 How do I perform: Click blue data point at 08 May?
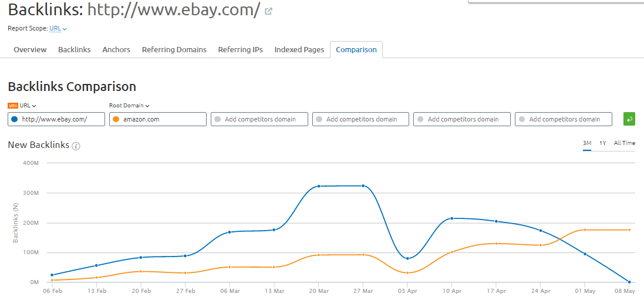click(x=629, y=282)
